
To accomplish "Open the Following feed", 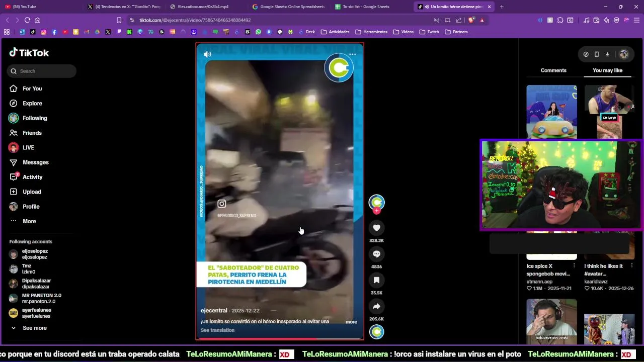I will (x=35, y=118).
